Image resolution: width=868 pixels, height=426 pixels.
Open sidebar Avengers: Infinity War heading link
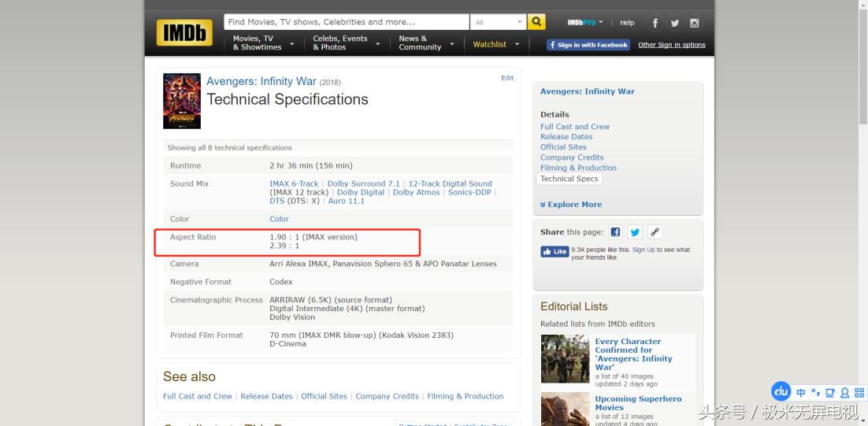click(x=588, y=91)
